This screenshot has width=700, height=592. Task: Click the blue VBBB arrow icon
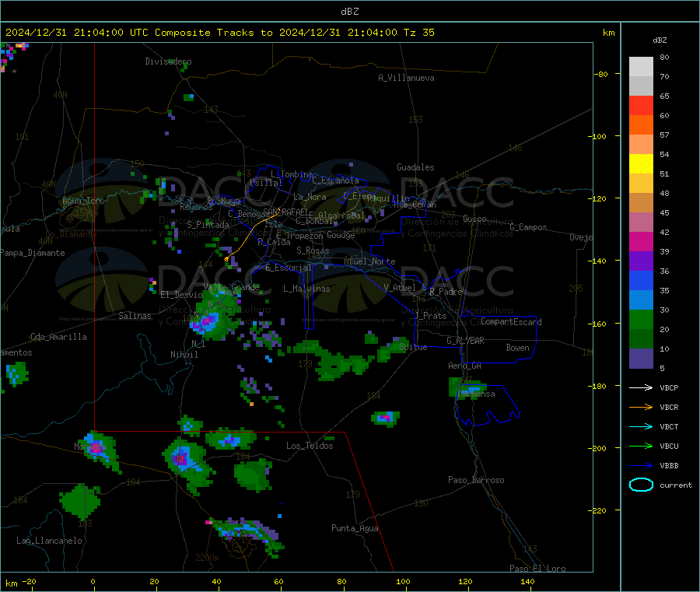[641, 465]
